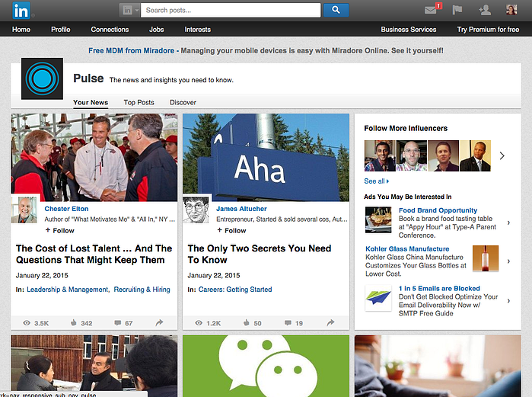
Task: Click the paper plane ad icon
Action: (x=378, y=298)
